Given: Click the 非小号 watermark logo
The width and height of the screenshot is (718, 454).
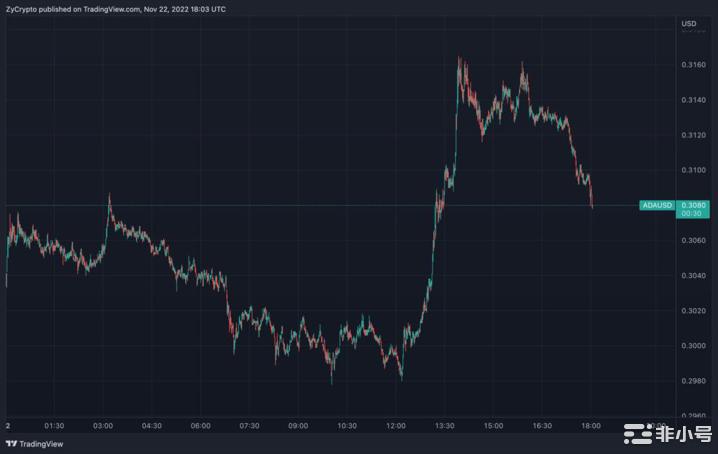Looking at the screenshot, I should [664, 435].
